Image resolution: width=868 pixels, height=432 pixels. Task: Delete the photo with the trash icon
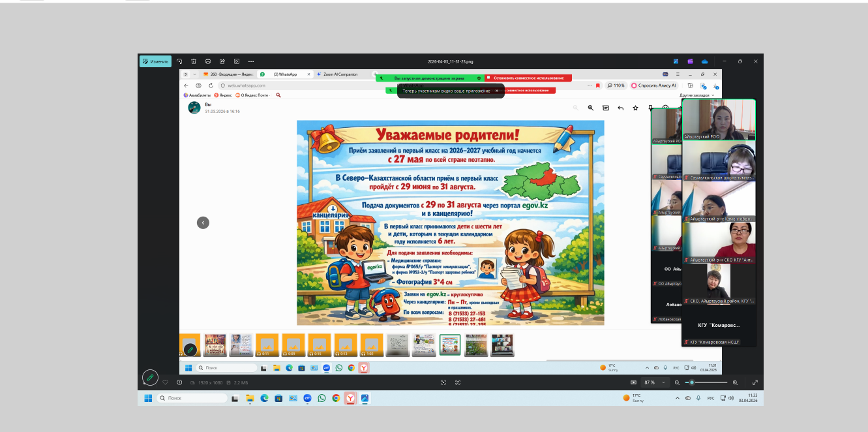[x=194, y=61]
